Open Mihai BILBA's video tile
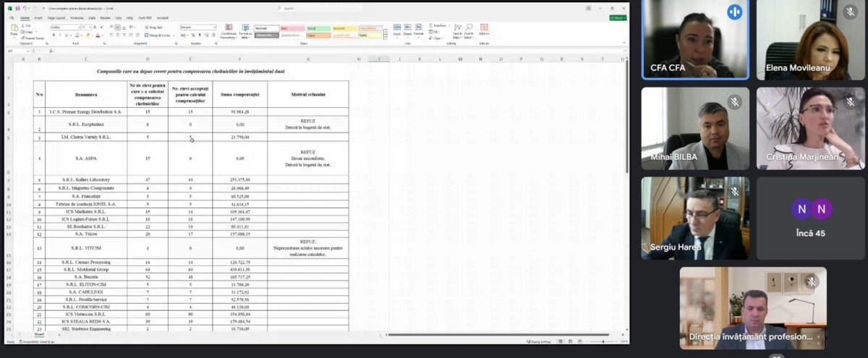Screen dimensions: 868x358 click(694, 128)
